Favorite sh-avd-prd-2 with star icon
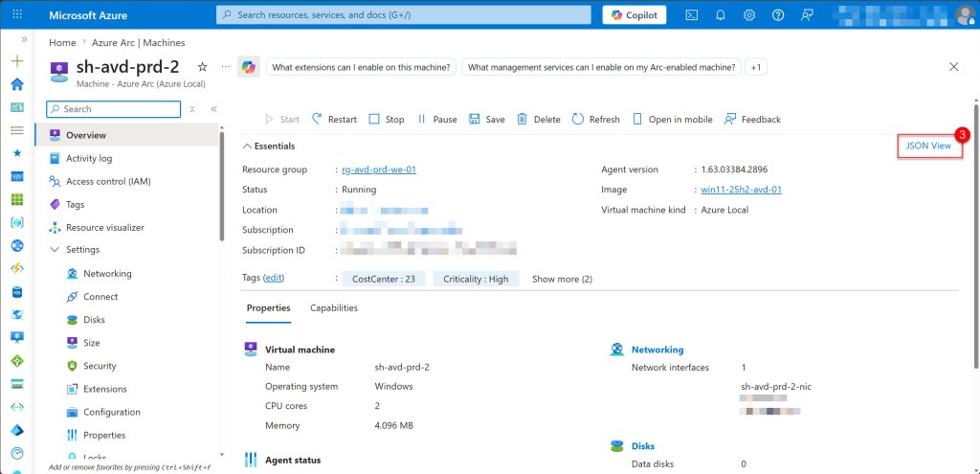 click(202, 67)
